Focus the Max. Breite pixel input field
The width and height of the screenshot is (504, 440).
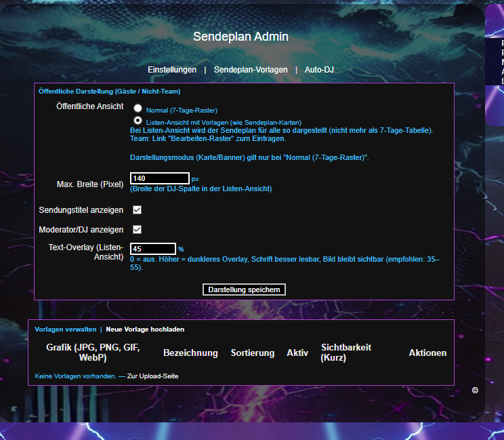(160, 178)
